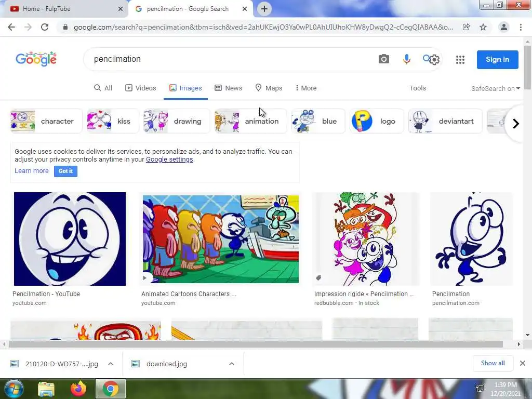Screen dimensions: 532x399
Task: Bookmark this page with the star
Action: (483, 27)
